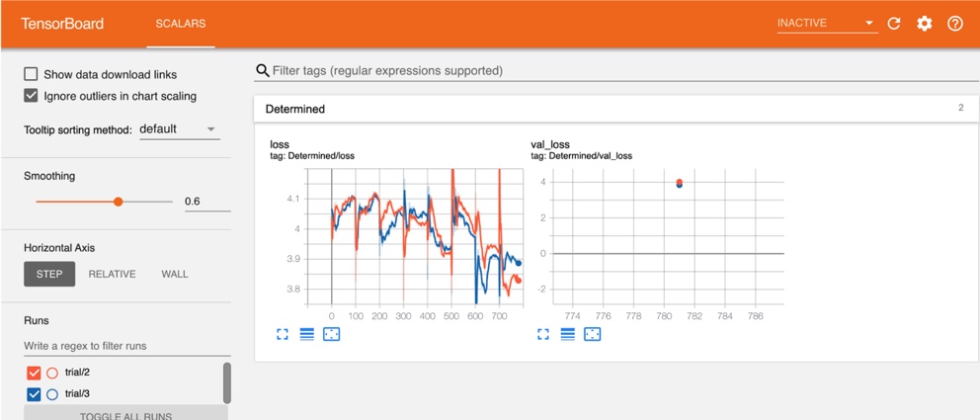980x420 pixels.
Task: Click the TensorBoard title
Action: coord(62,24)
